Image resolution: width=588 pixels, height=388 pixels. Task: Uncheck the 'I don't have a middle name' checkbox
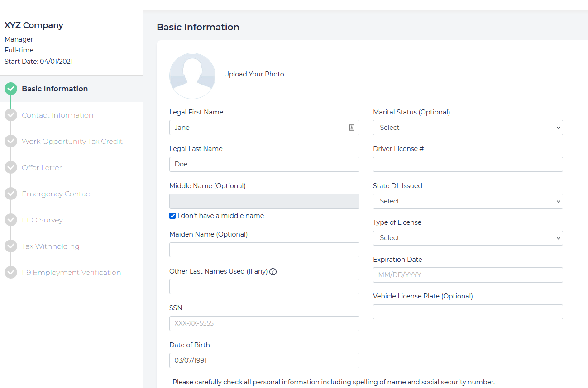[x=172, y=216]
